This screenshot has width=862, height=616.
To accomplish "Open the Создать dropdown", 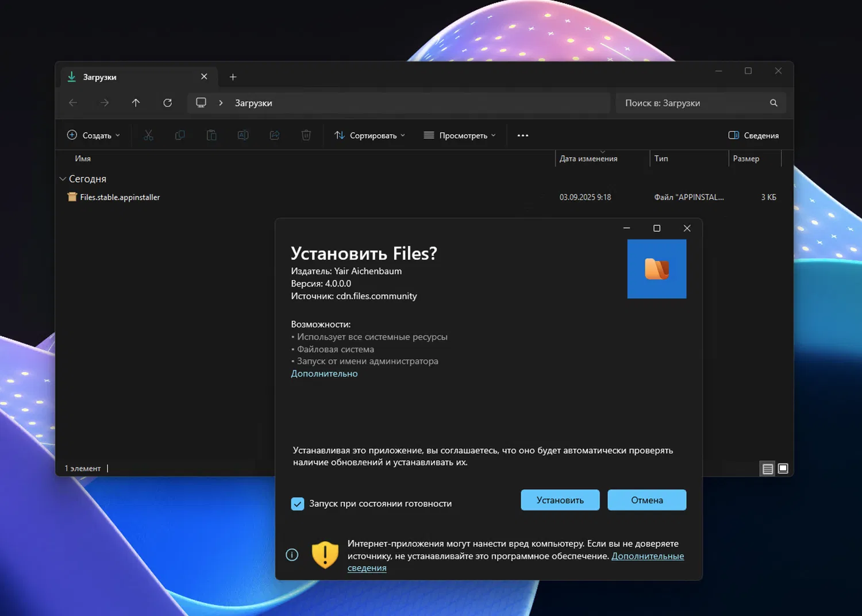I will point(94,136).
